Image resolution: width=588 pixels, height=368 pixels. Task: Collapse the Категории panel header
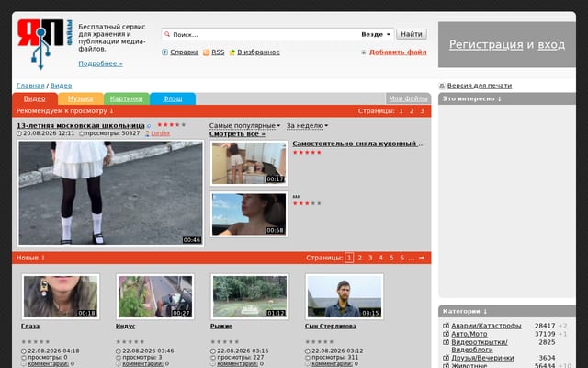[465, 311]
